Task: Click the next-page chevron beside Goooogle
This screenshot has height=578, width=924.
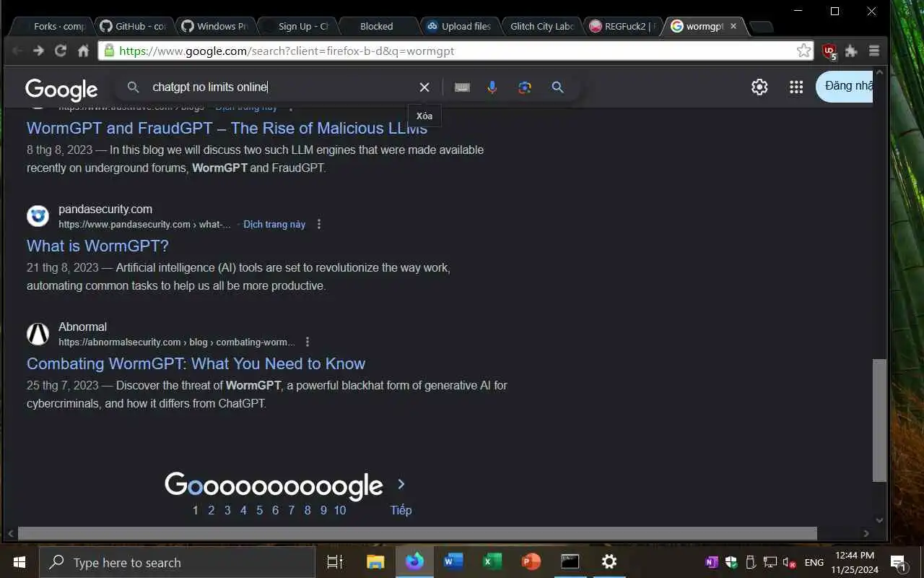Action: 401,484
